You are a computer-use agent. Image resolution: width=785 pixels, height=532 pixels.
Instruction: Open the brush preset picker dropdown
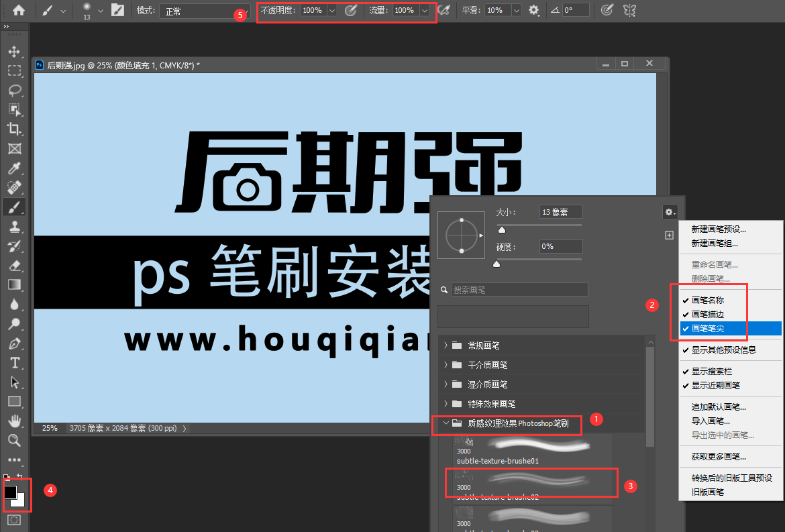pos(101,11)
